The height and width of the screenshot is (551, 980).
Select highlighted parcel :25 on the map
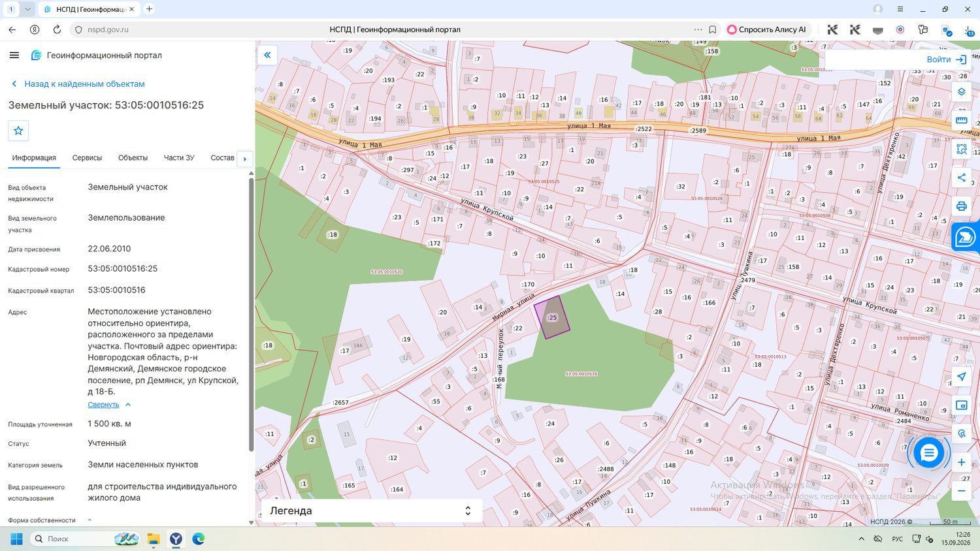(552, 317)
